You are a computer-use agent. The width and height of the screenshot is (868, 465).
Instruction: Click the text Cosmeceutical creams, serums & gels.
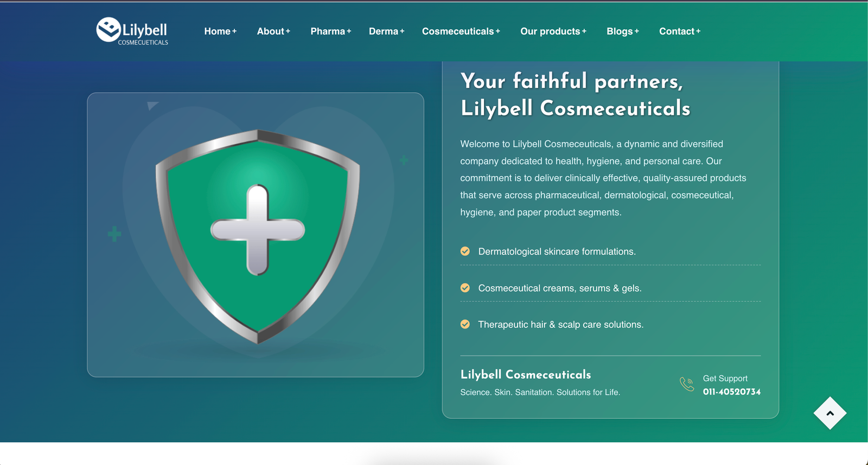click(560, 288)
